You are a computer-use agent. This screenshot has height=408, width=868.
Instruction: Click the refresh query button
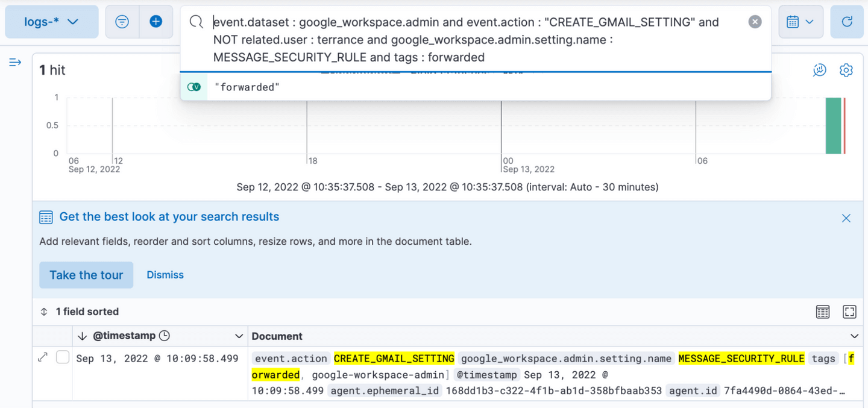point(846,22)
